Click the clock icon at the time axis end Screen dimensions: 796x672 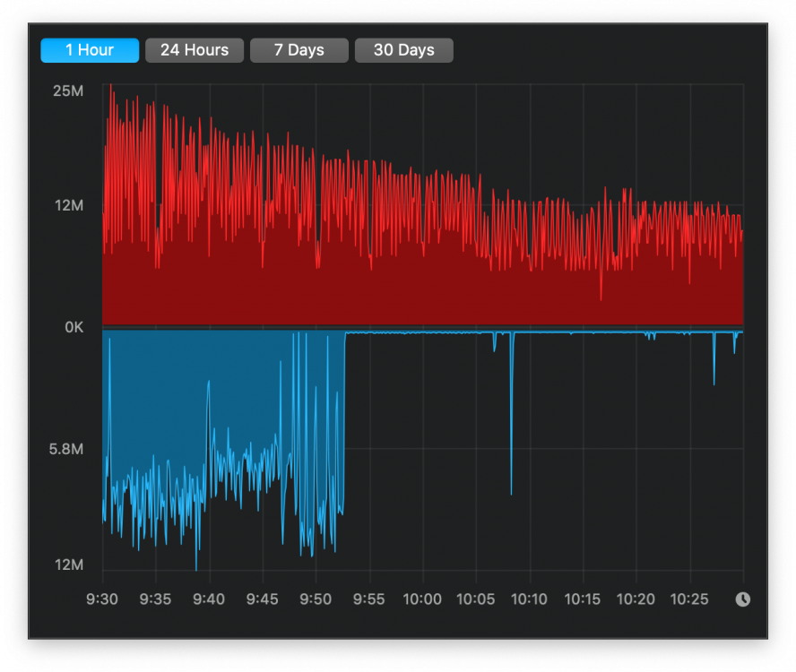tap(743, 599)
